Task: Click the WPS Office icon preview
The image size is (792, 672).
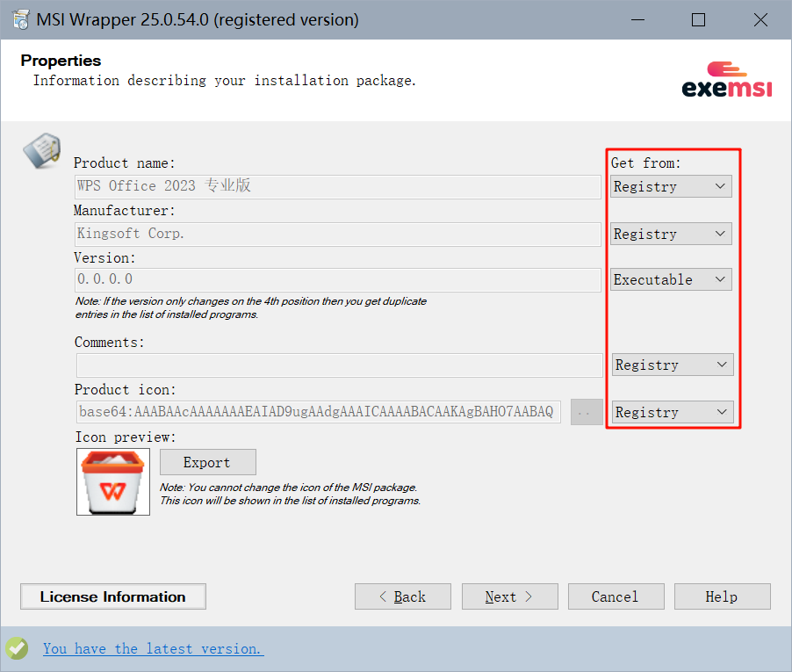Action: click(113, 481)
